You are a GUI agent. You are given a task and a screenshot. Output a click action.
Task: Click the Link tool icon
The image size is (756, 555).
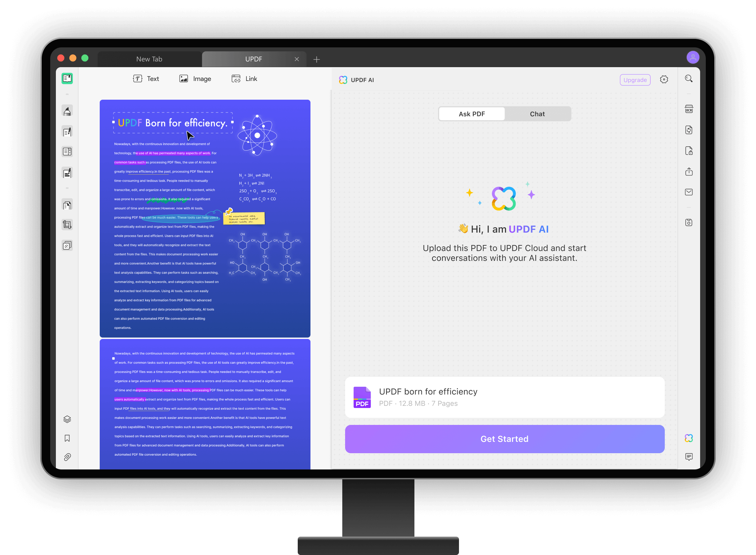235,78
